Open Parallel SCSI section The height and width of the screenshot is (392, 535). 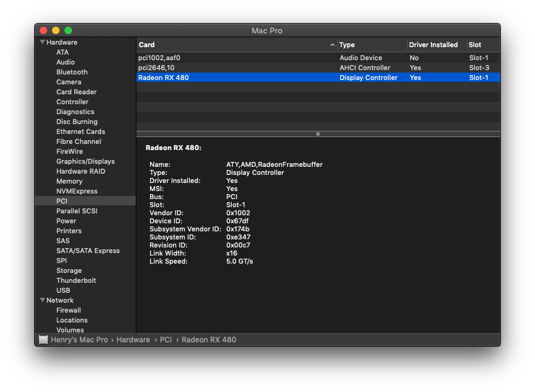pos(77,211)
